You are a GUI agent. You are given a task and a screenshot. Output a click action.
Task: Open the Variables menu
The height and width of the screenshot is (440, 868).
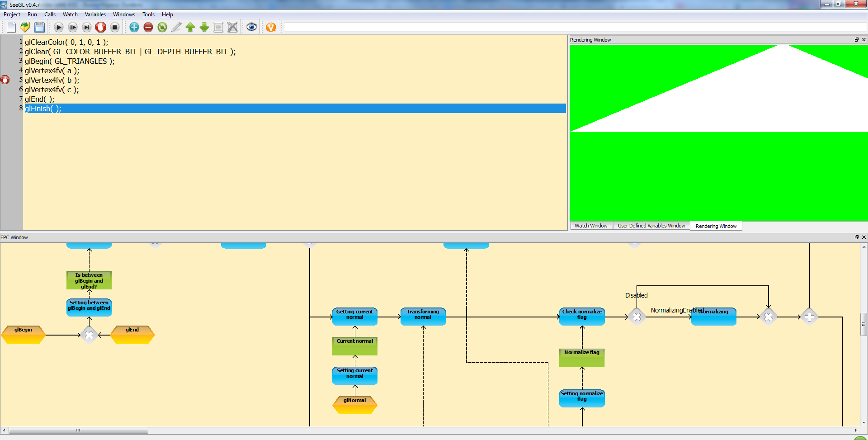pyautogui.click(x=95, y=14)
